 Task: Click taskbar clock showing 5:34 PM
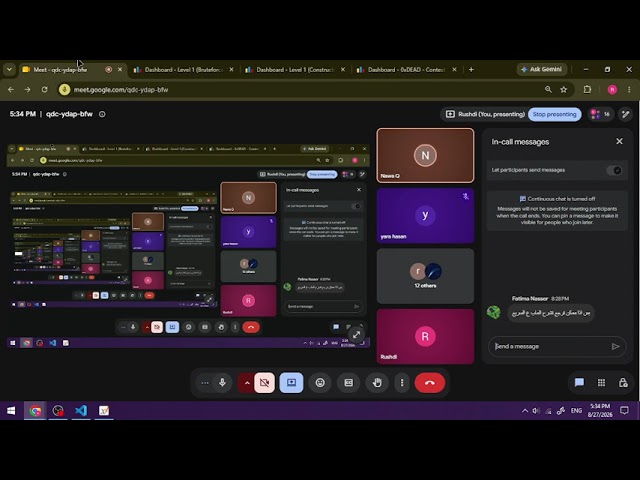click(x=600, y=410)
